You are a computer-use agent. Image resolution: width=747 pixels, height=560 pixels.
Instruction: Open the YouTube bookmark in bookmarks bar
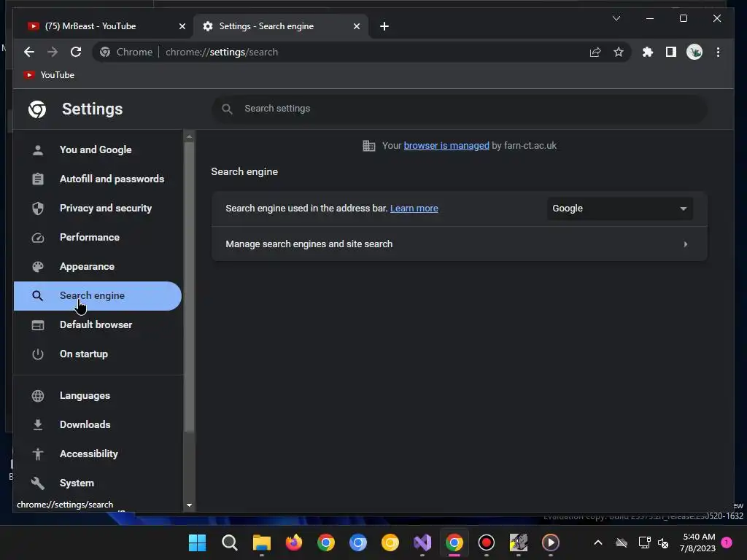tap(50, 75)
